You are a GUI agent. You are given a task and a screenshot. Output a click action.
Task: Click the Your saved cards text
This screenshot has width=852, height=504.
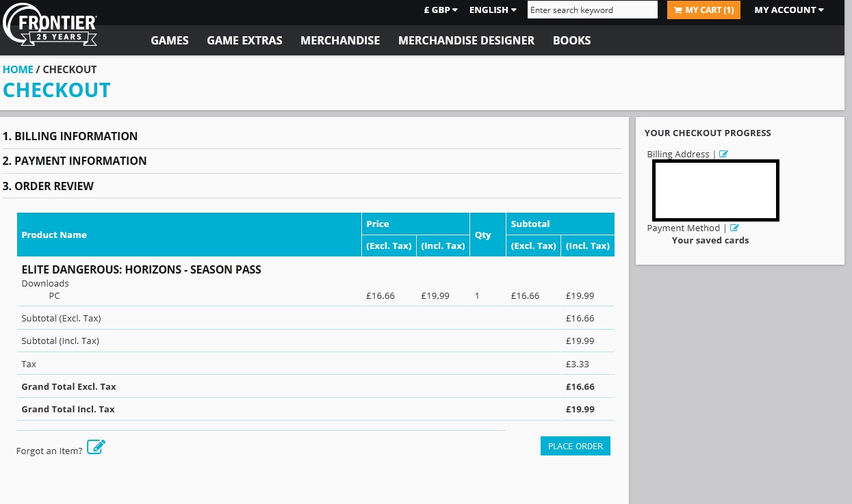[710, 240]
